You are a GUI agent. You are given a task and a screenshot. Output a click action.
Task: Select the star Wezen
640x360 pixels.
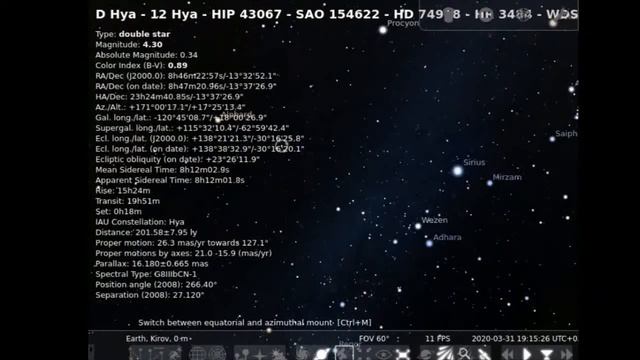pyautogui.click(x=418, y=226)
